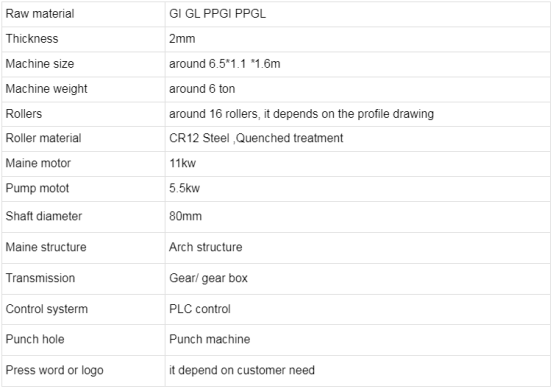Select the Machine size label
This screenshot has width=554, height=389.
pyautogui.click(x=40, y=64)
